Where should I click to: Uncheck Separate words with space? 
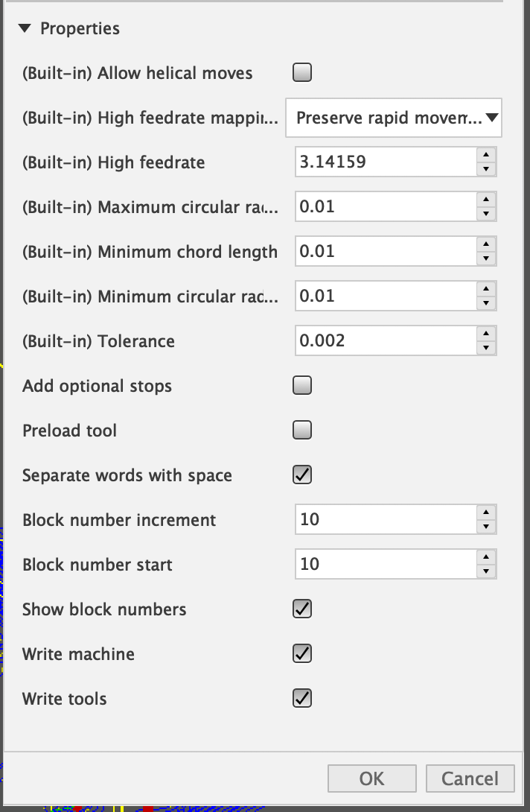(302, 475)
